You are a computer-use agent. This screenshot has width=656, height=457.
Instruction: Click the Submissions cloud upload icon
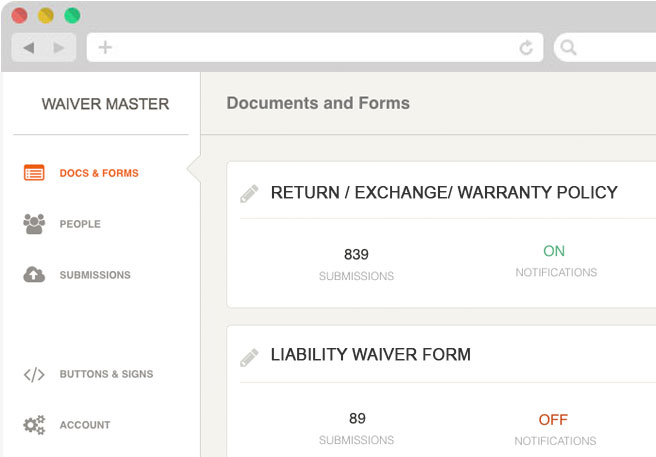tap(34, 275)
